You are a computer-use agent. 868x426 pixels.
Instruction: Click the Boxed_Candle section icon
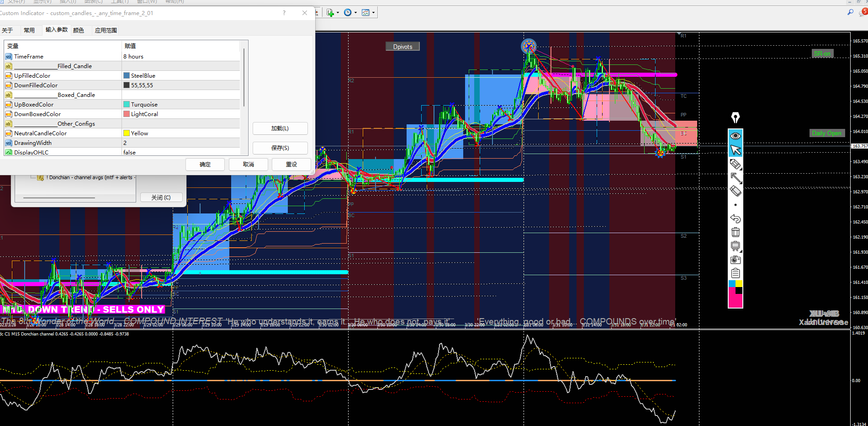tap(9, 95)
